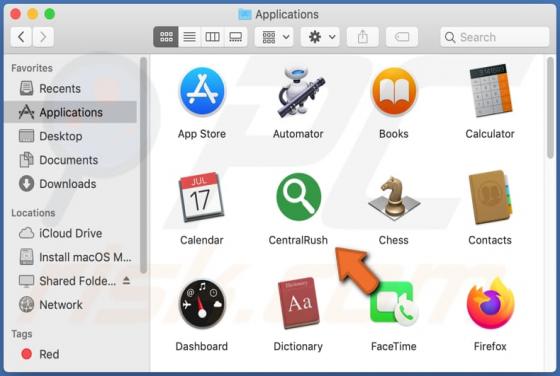Click the Calendar app icon
This screenshot has height=376, width=560.
[x=201, y=197]
